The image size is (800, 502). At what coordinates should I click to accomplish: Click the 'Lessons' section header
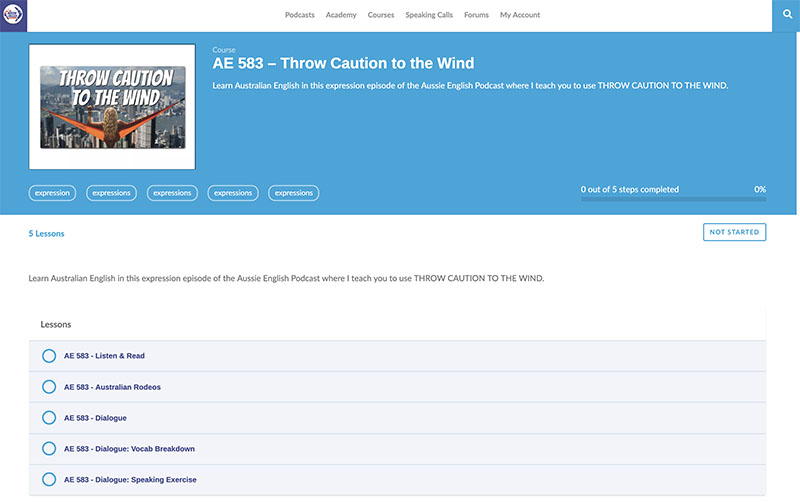[x=56, y=324]
